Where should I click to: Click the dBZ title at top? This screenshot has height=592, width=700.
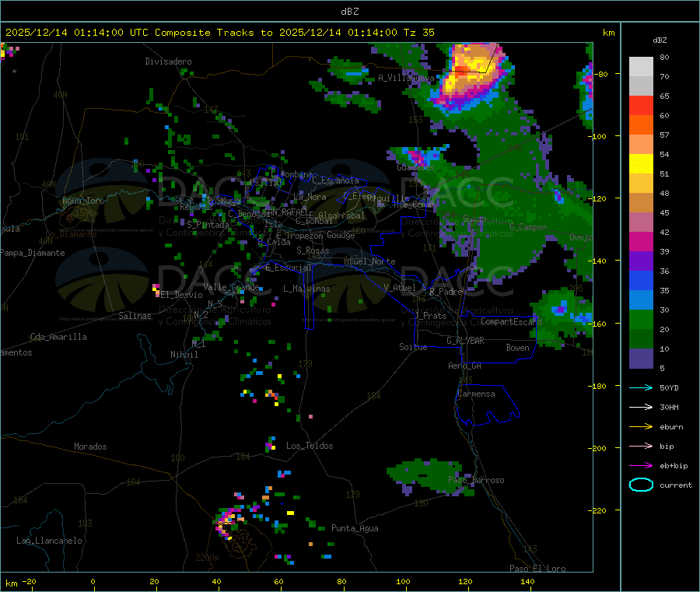[349, 12]
